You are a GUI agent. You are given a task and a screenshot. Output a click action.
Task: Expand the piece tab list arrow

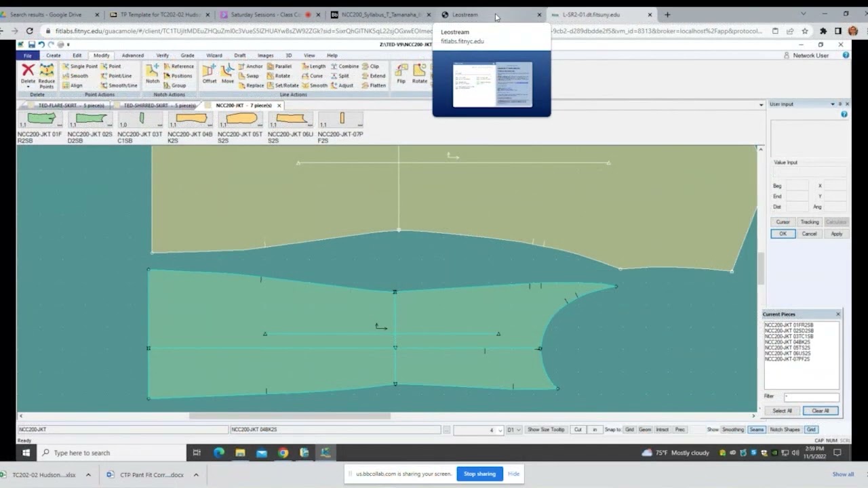760,105
